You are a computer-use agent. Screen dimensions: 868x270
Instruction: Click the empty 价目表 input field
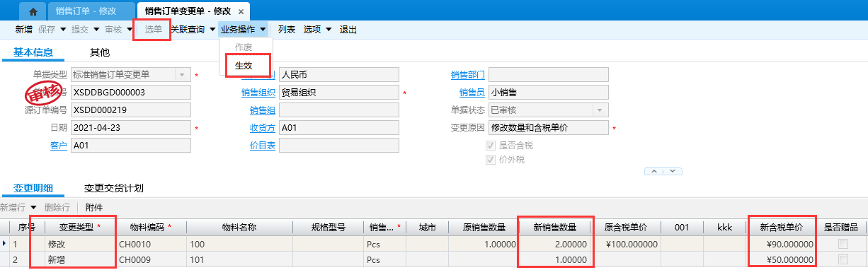click(339, 146)
